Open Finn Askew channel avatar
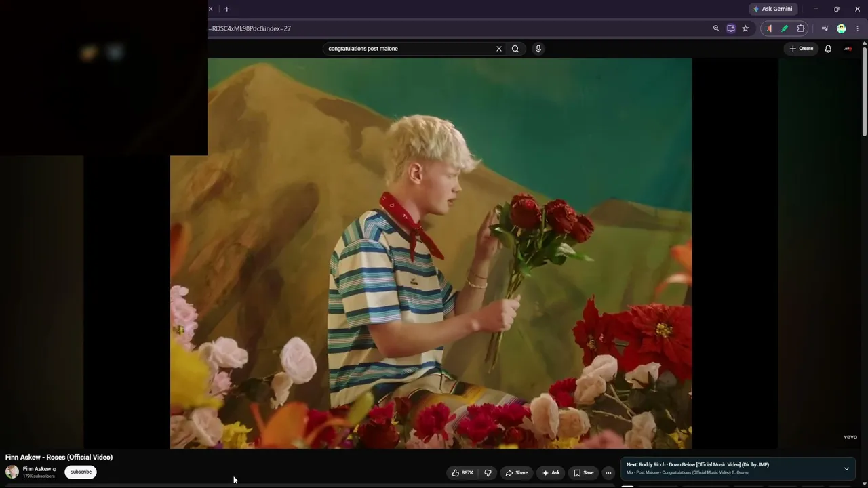 coord(12,472)
